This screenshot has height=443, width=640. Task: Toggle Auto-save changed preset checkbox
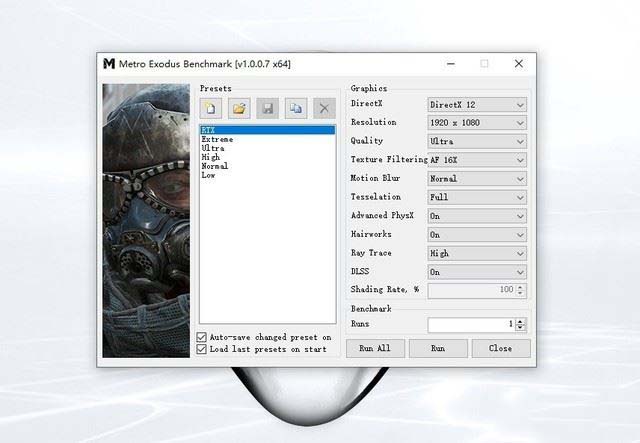[202, 337]
